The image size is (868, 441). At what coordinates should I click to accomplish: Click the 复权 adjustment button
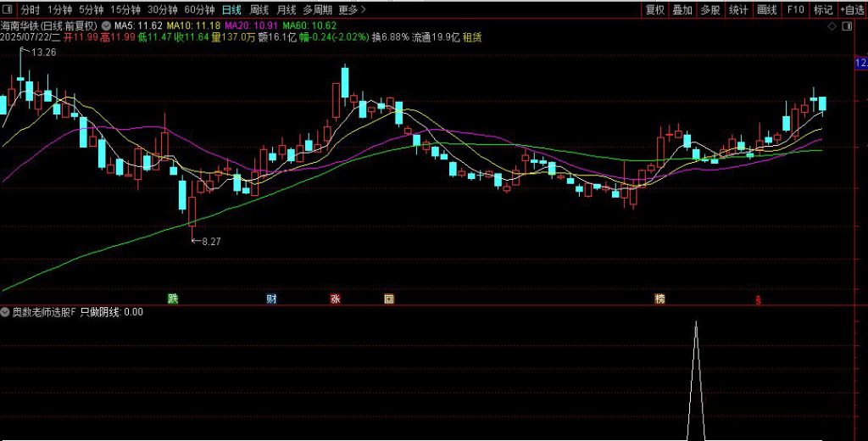[655, 10]
